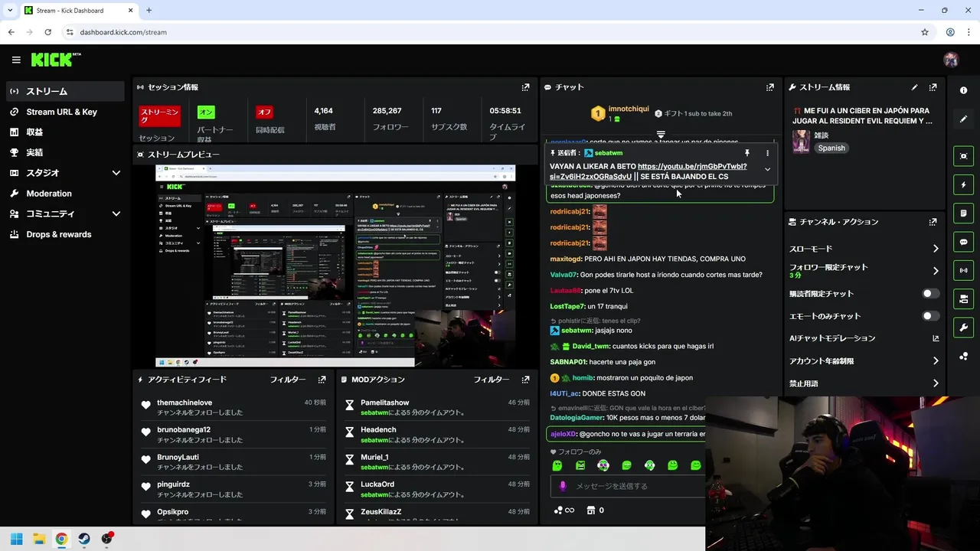Viewport: 980px width, 551px height.
Task: Expand アカウント年齢制限 settings
Action: [936, 361]
